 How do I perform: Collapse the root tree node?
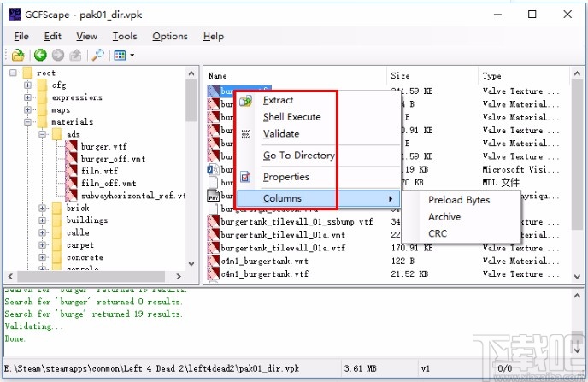pos(13,73)
